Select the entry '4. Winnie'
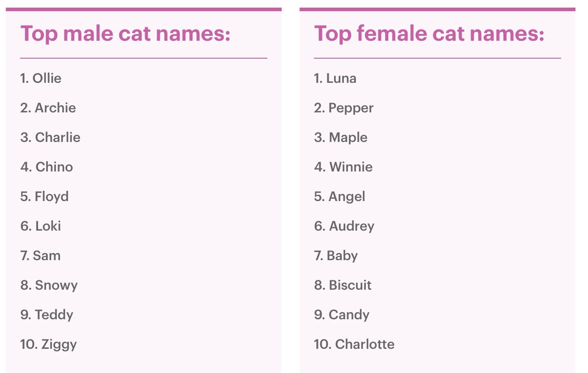The width and height of the screenshot is (588, 373). click(343, 167)
